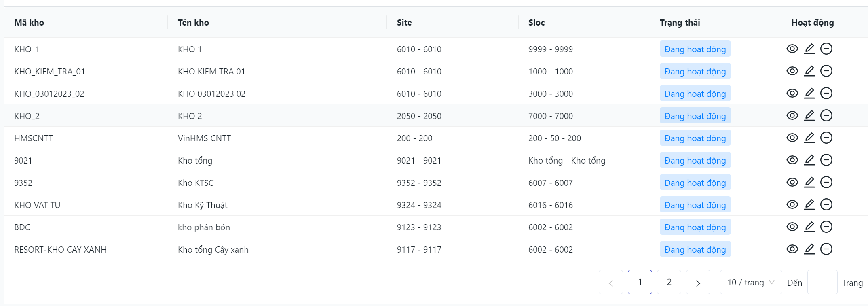Viewport: 868px width, 306px height.
Task: Edit the KHO_2 warehouse entry
Action: 809,116
